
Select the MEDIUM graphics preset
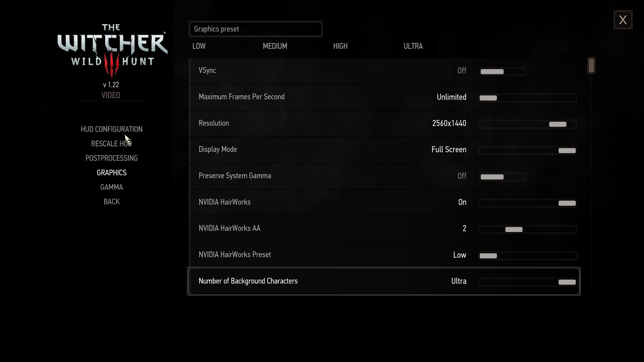click(x=275, y=46)
